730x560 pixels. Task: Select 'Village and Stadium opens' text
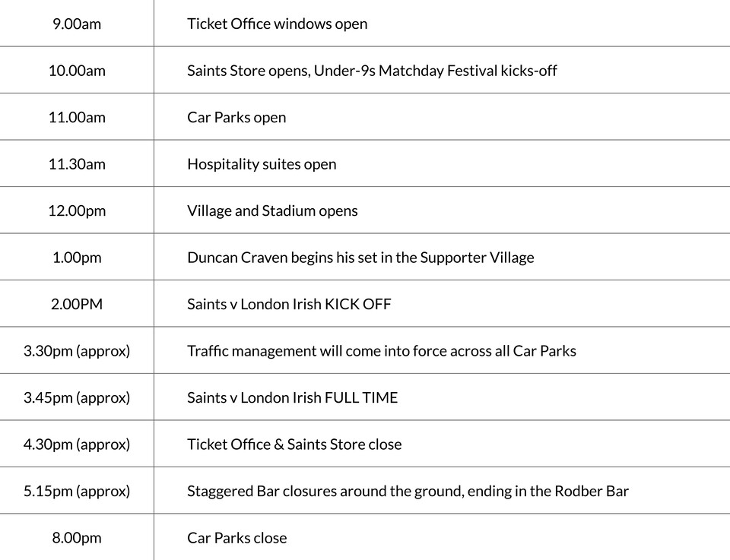(272, 211)
